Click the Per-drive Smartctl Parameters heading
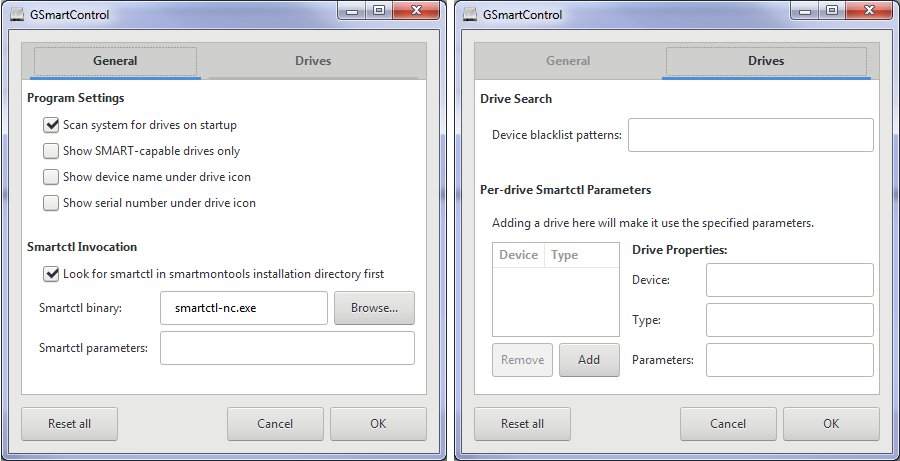Screen dimensions: 900x461 [566, 189]
